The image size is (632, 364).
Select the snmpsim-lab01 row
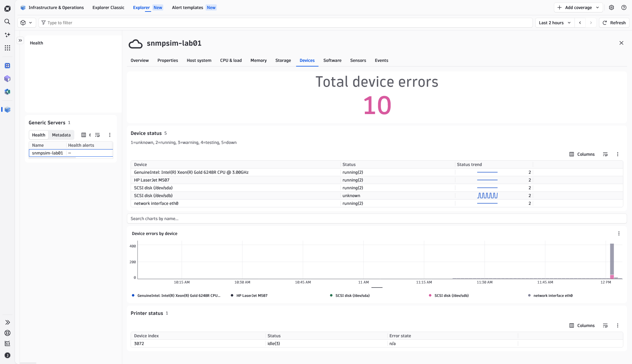pyautogui.click(x=71, y=153)
